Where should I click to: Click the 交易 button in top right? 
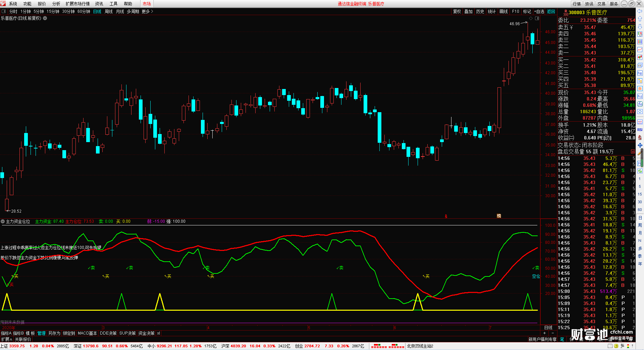[601, 4]
